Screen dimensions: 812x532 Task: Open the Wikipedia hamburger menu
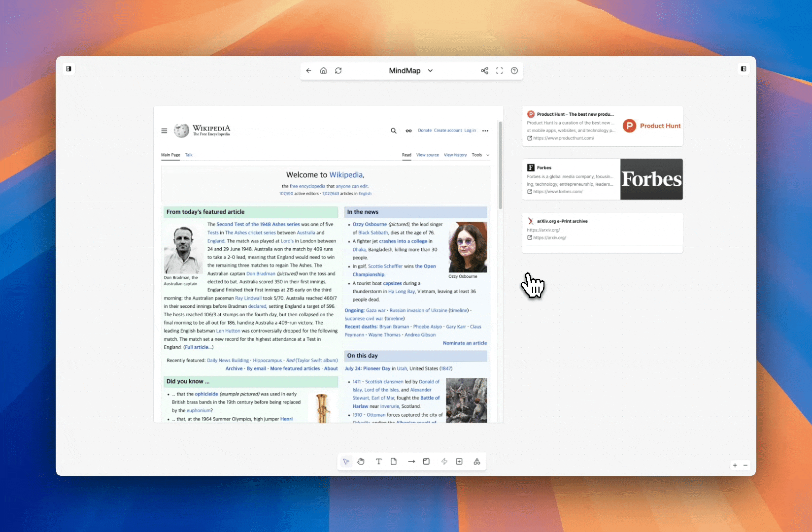pos(164,131)
